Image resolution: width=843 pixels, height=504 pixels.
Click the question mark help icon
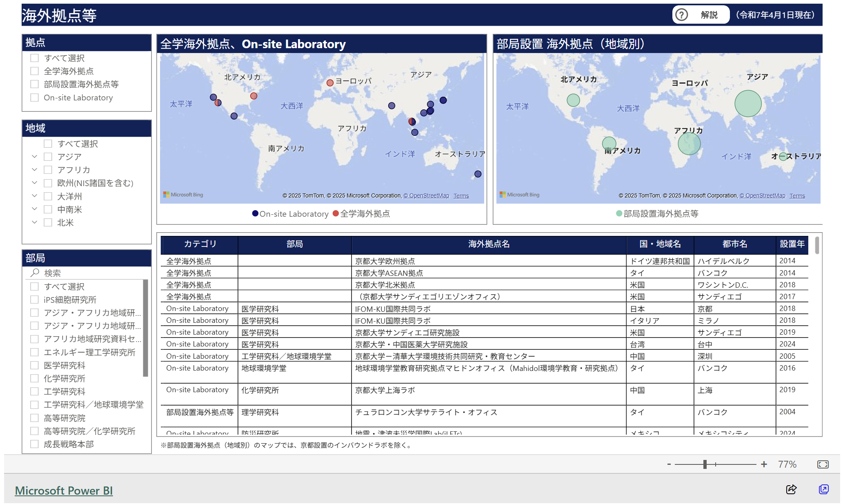click(x=681, y=15)
